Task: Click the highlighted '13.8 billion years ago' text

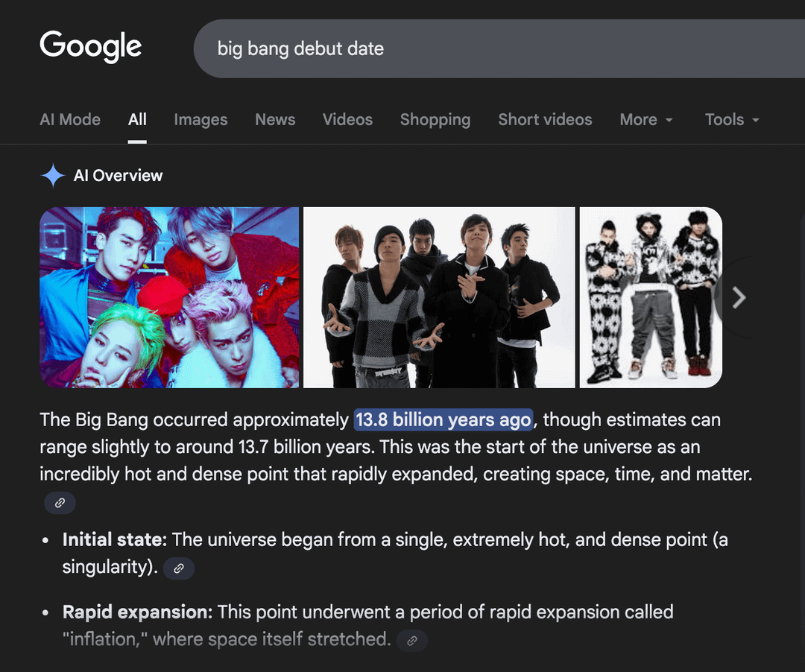Action: pos(443,420)
